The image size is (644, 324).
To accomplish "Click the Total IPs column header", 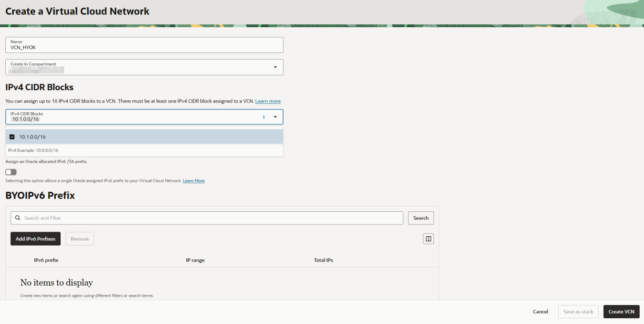I will (324, 260).
